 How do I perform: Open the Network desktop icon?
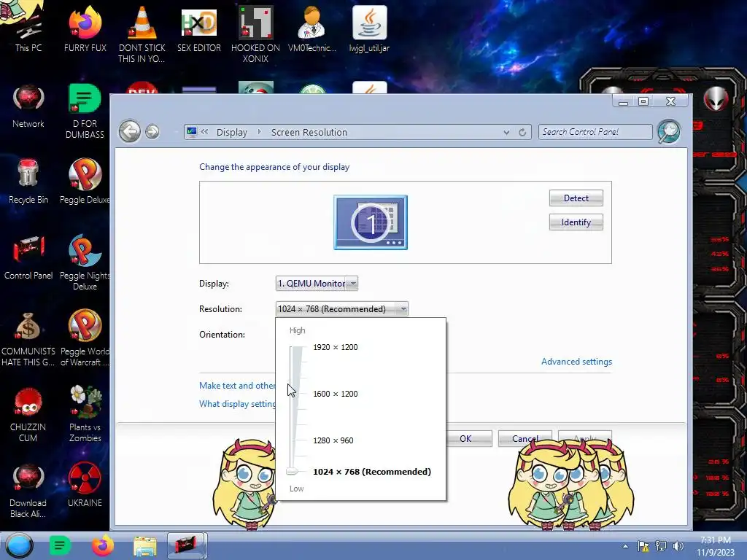(28, 106)
